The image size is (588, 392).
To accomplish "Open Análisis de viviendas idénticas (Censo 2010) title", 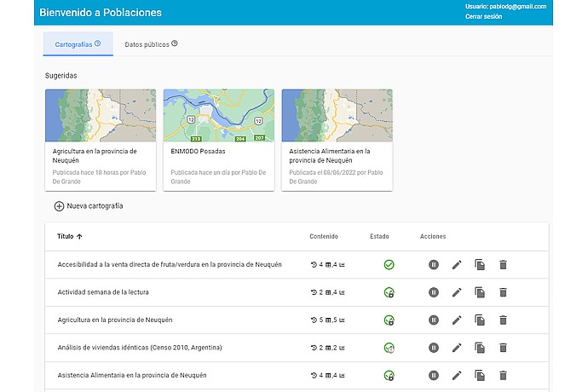I will [140, 348].
